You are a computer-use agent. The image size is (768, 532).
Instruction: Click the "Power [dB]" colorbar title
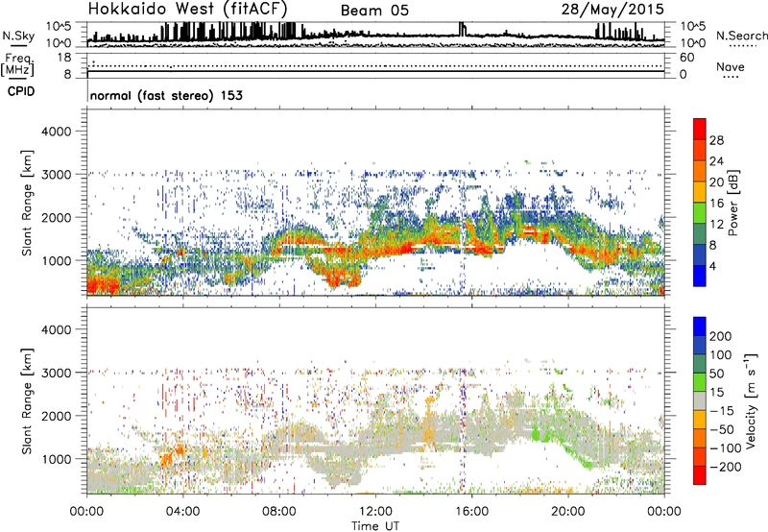pyautogui.click(x=732, y=203)
